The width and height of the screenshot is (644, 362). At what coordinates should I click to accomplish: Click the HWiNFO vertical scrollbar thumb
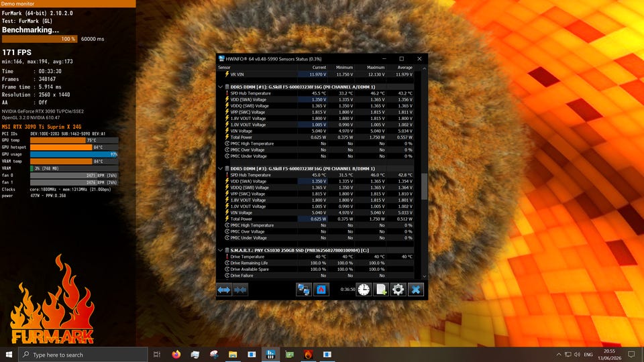pyautogui.click(x=424, y=186)
